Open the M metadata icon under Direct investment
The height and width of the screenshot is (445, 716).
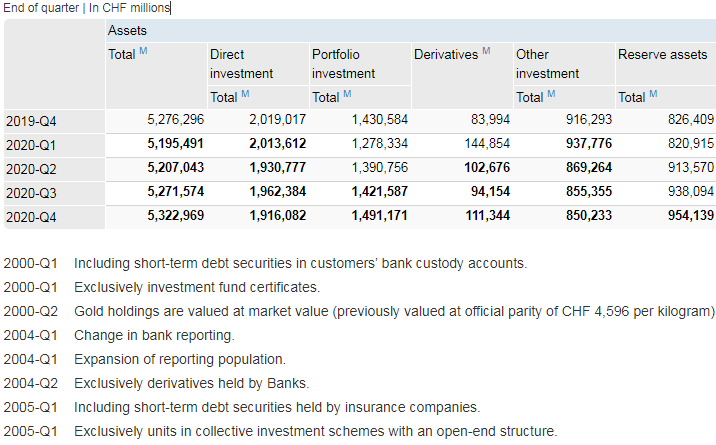tap(245, 94)
